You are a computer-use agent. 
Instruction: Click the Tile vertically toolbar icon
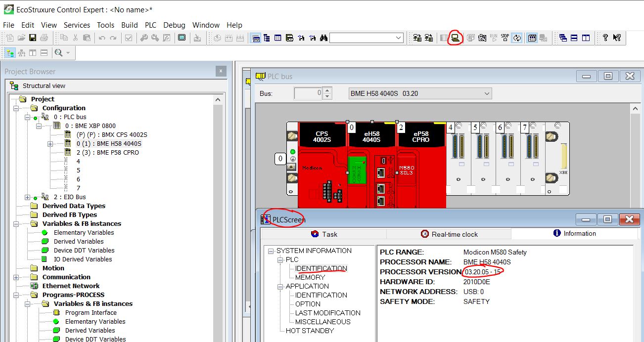pos(586,38)
